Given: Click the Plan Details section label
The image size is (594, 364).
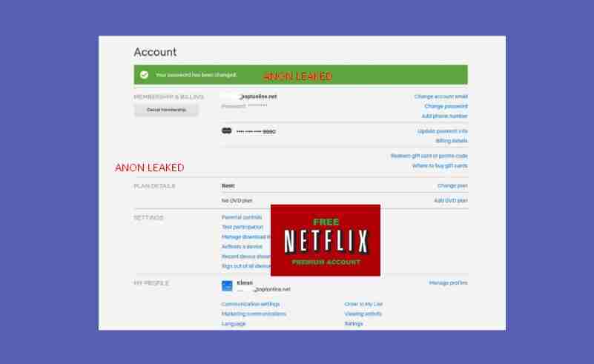Looking at the screenshot, I should coord(154,186).
